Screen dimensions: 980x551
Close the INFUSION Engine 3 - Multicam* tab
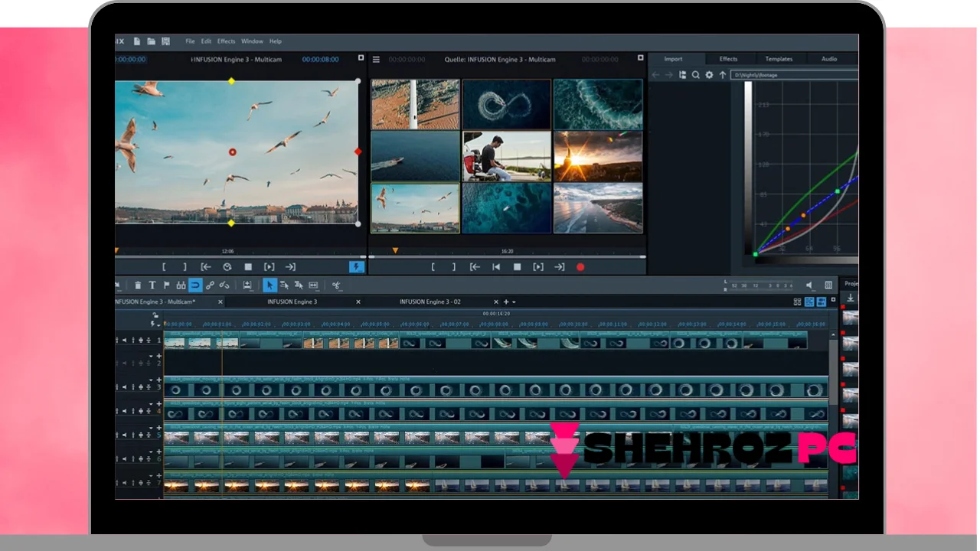coord(220,302)
